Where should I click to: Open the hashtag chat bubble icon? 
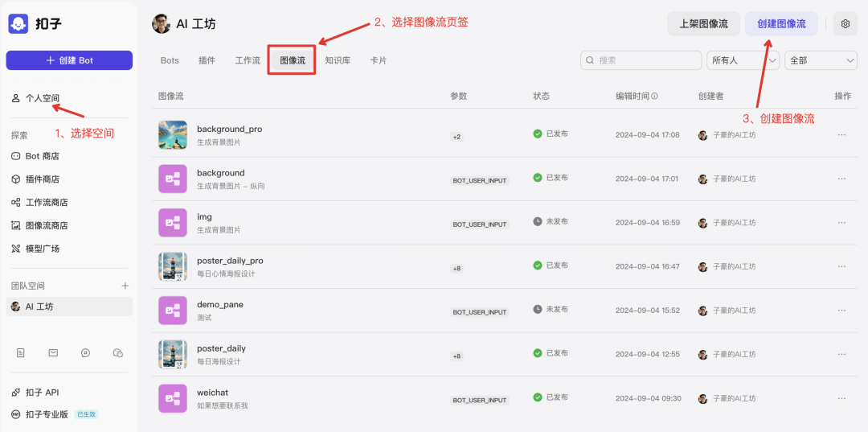pos(85,353)
